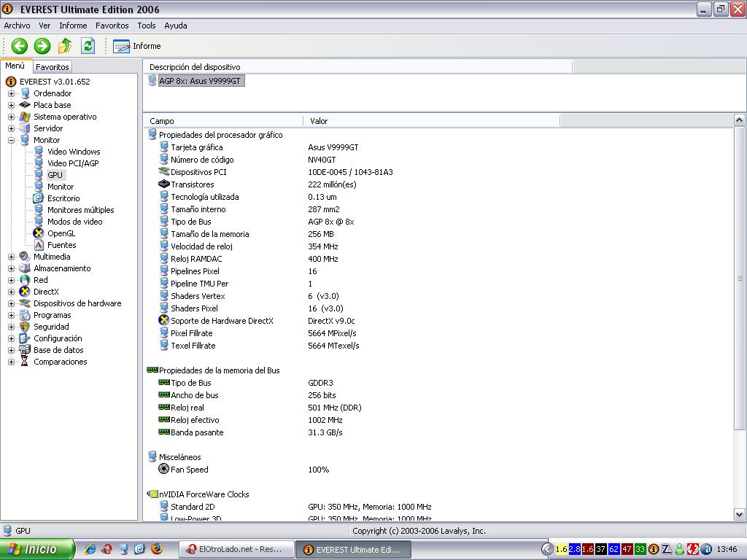Click scrollbar down arrow in details pane
This screenshot has height=560, width=747.
point(740,514)
